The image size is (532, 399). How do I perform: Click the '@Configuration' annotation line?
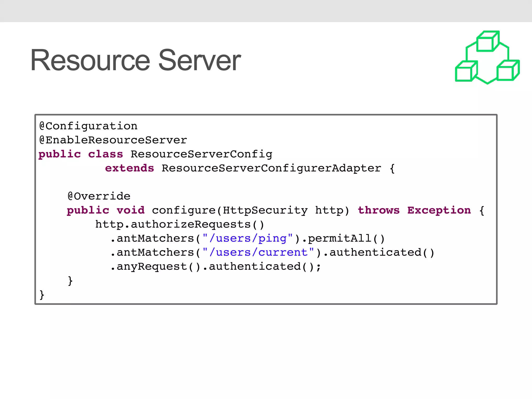(x=88, y=126)
